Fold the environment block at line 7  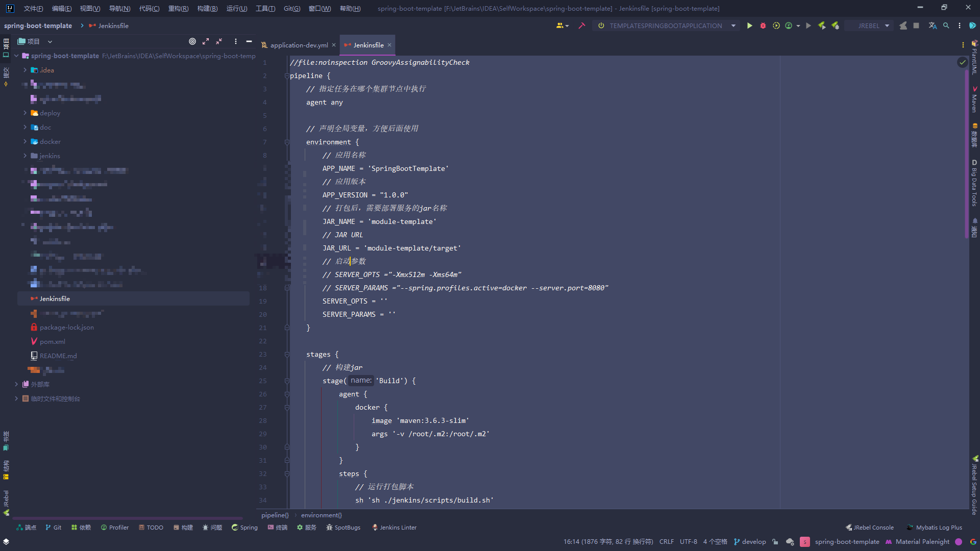(x=287, y=142)
